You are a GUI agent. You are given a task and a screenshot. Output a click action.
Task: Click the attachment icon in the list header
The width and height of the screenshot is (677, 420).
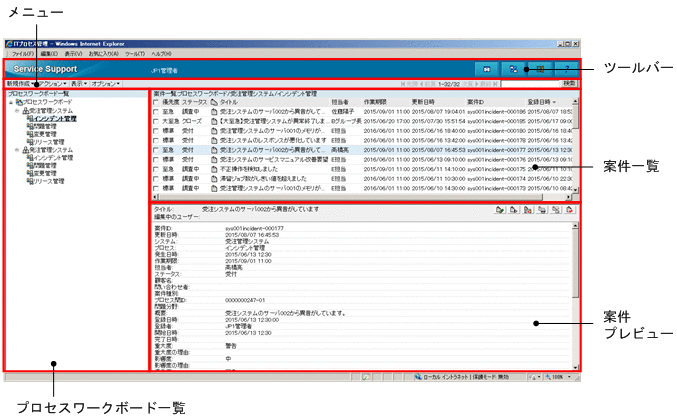(x=214, y=102)
